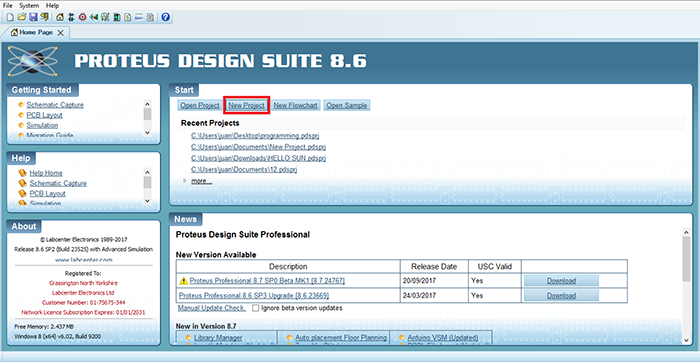Click the blue Overview help question-mark icon
700x362 pixels.
[166, 17]
